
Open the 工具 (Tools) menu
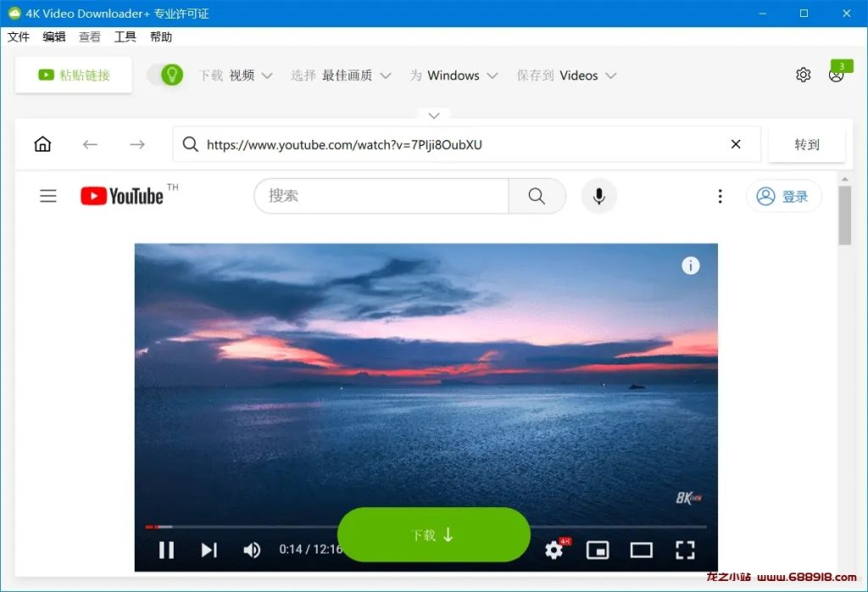click(x=125, y=36)
